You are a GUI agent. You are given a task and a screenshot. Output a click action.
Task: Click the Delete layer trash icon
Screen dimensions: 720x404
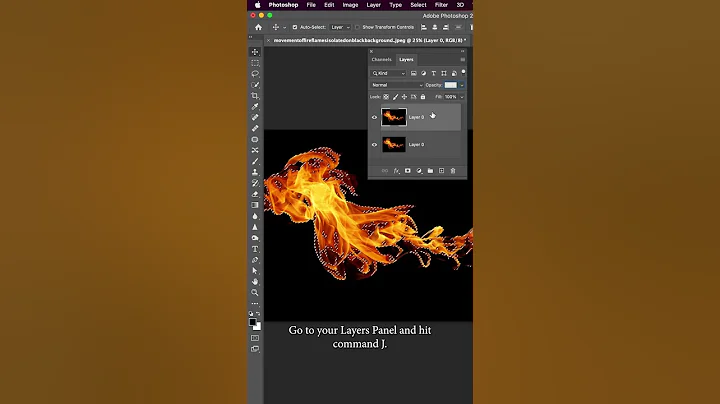tap(453, 171)
